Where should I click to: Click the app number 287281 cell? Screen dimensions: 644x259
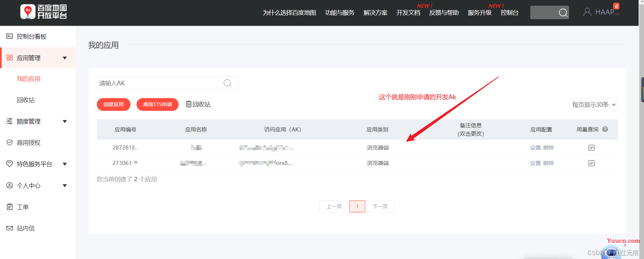point(125,147)
